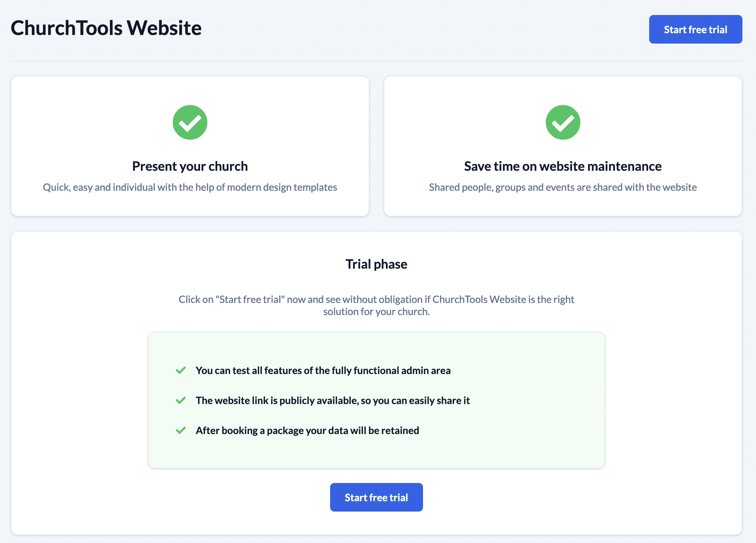Click the Present your church card
This screenshot has width=756, height=543.
190,146
